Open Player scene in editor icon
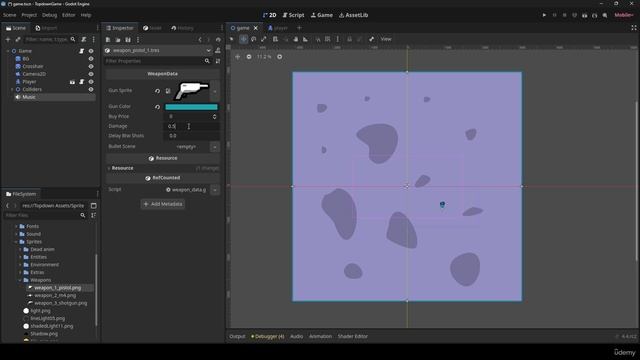 72,82
